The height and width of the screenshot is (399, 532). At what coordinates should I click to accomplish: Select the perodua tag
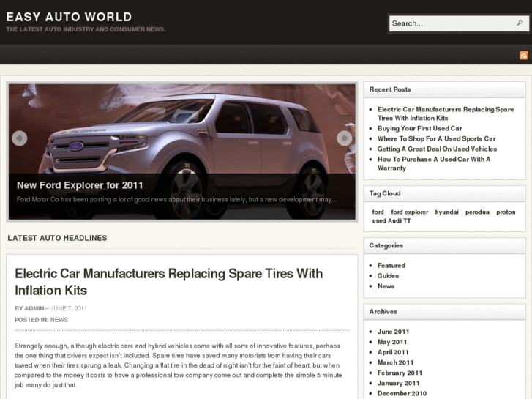click(477, 212)
